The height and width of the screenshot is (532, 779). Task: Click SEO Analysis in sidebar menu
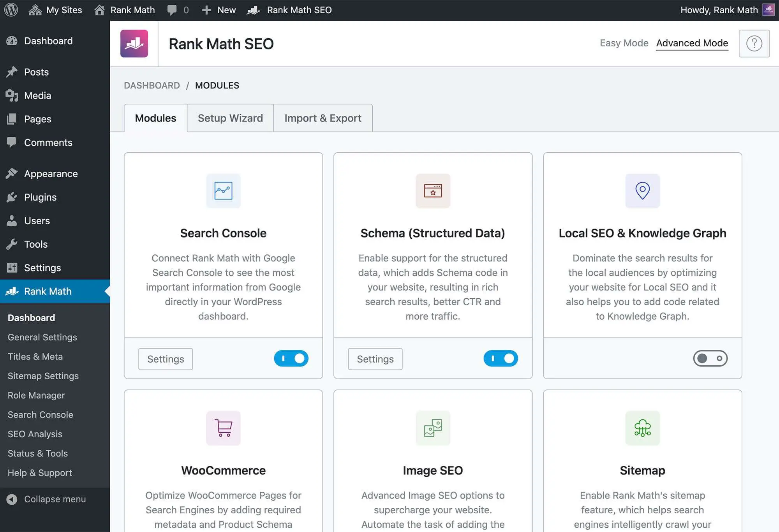click(34, 434)
